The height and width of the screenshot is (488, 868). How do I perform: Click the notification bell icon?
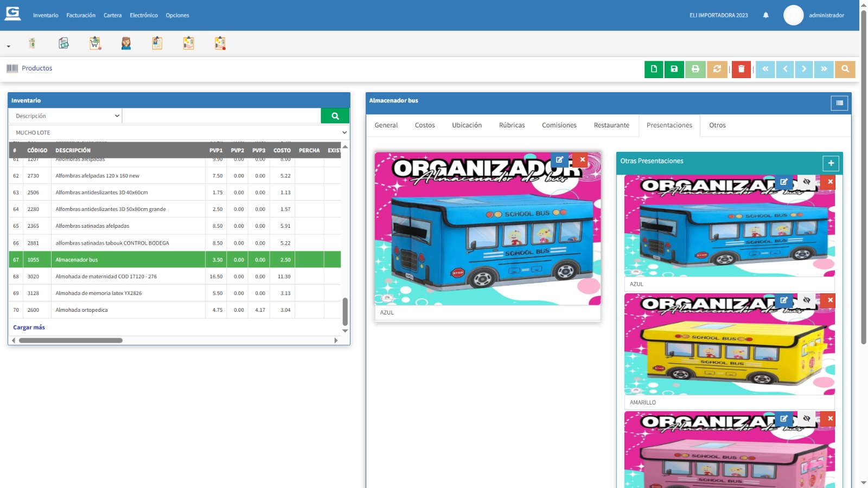tap(765, 15)
